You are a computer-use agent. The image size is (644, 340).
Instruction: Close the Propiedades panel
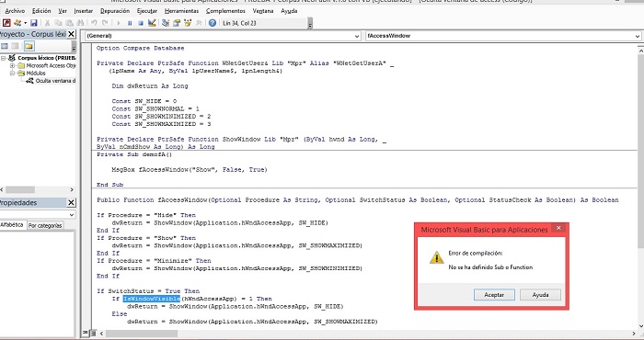[x=71, y=202]
